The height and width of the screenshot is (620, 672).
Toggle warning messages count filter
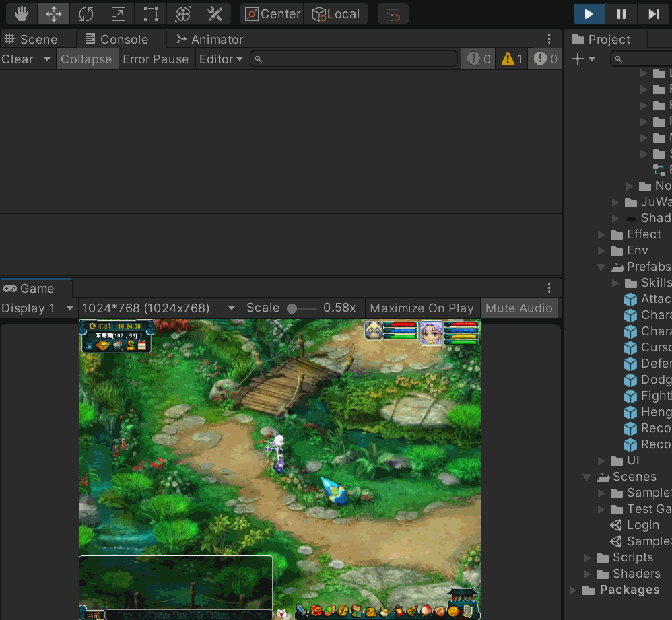click(512, 59)
